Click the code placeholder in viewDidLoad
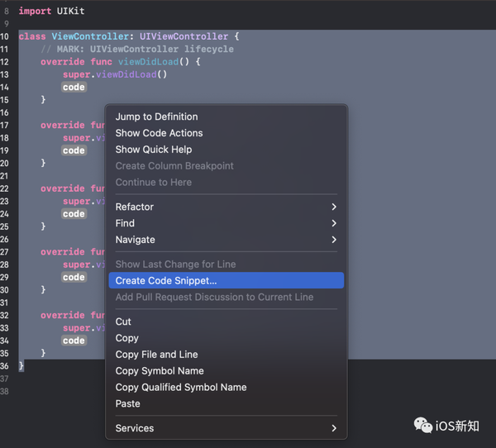Image resolution: width=496 pixels, height=448 pixels. [x=74, y=88]
